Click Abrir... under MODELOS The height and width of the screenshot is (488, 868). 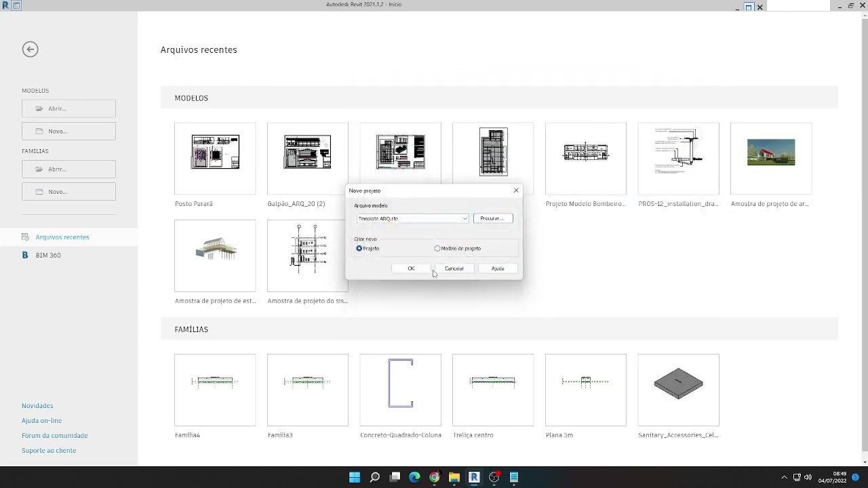point(68,108)
